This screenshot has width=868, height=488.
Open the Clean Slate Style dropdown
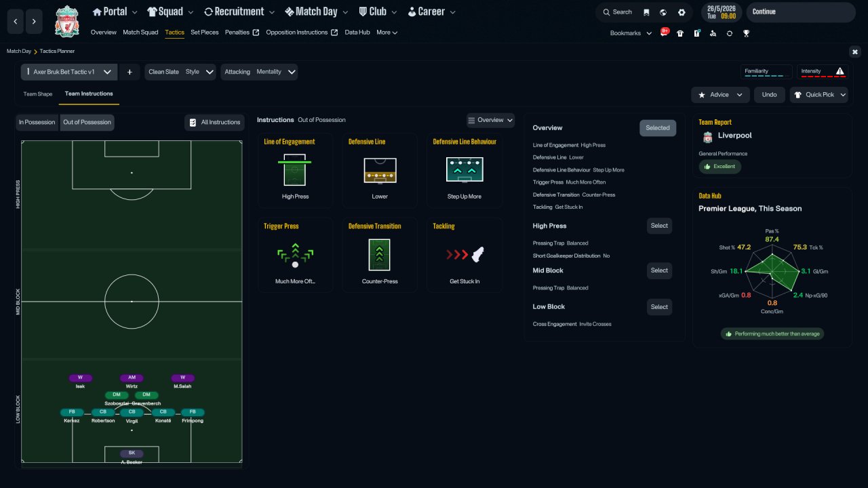click(x=180, y=72)
